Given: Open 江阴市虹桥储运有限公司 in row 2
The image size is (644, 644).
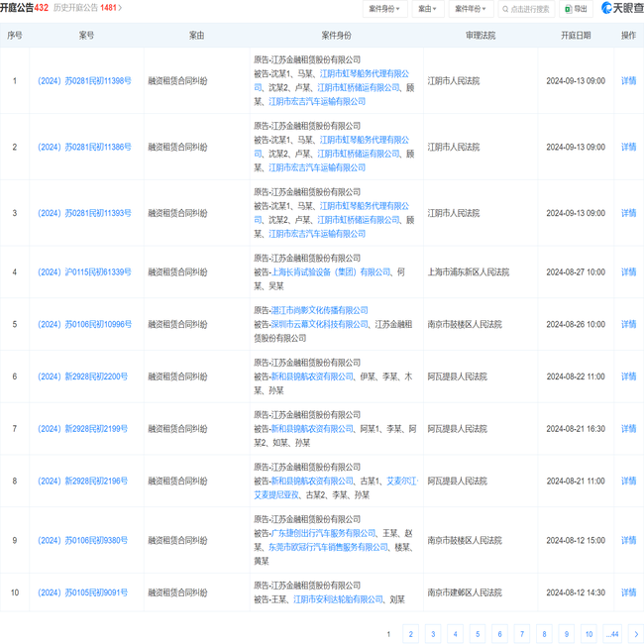Looking at the screenshot, I should coord(358,154).
